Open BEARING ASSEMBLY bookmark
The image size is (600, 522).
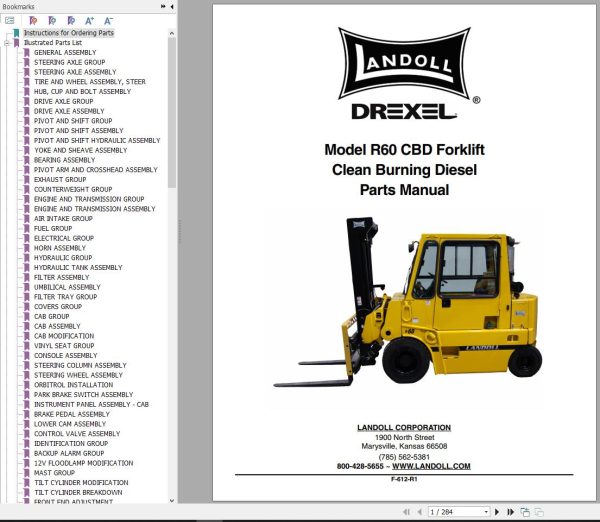click(x=64, y=160)
